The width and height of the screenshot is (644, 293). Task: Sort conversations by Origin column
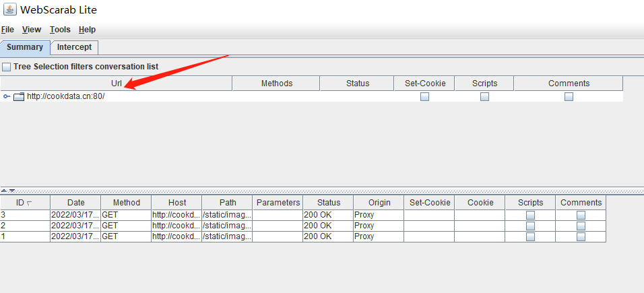[379, 203]
